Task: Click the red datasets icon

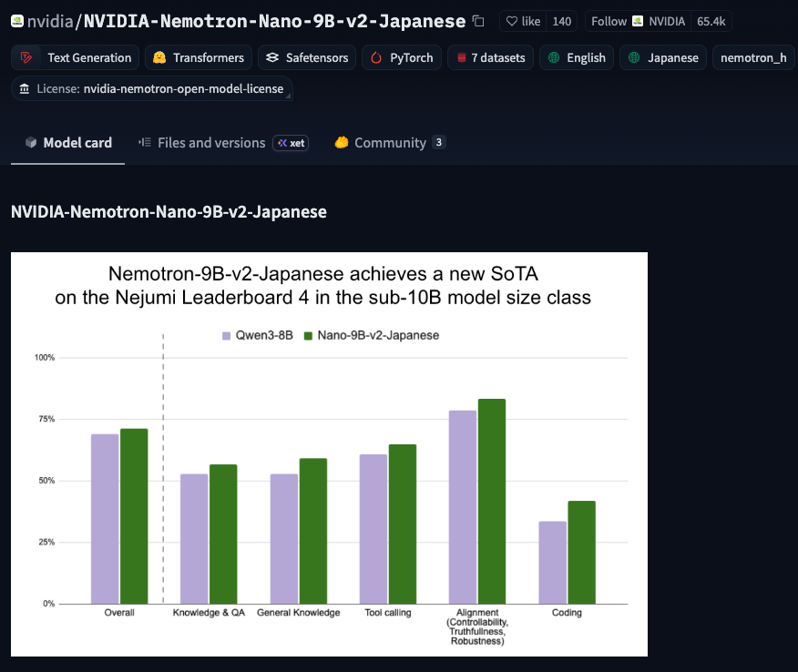Action: pyautogui.click(x=461, y=57)
